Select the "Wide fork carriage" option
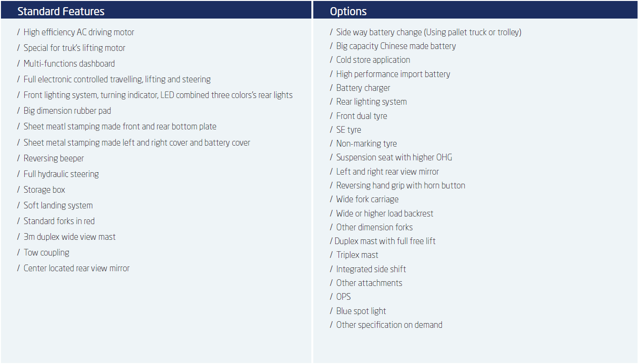The image size is (638, 364). [368, 199]
